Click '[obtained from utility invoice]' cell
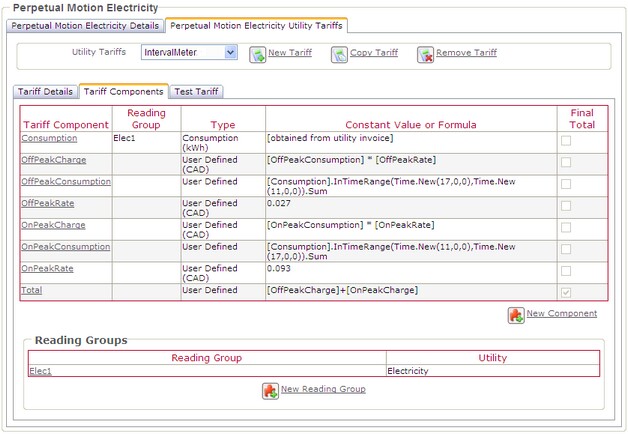 (x=411, y=143)
